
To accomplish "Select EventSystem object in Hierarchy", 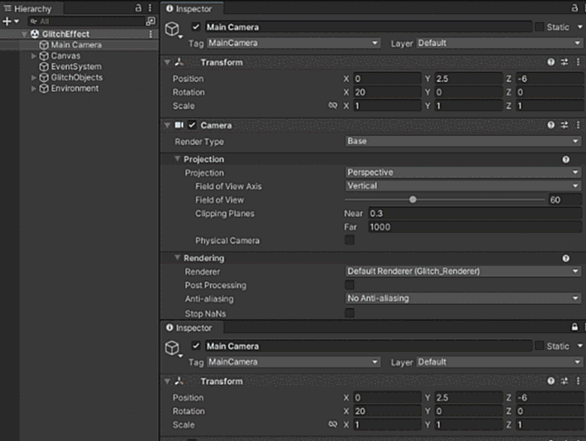I will coord(76,67).
